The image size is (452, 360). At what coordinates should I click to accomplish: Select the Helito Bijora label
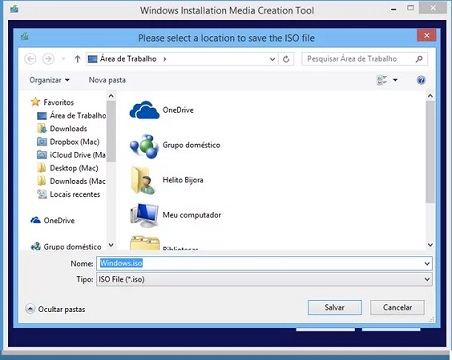coord(183,180)
